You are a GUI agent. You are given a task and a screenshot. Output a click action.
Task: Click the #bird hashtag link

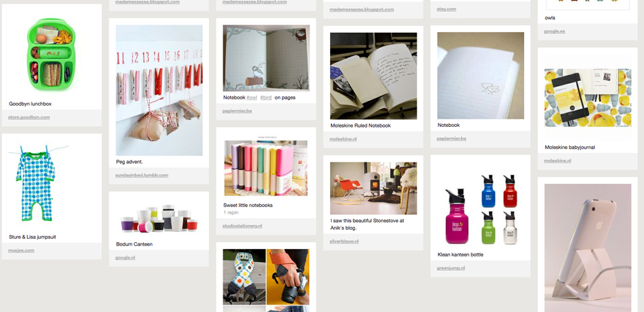266,98
